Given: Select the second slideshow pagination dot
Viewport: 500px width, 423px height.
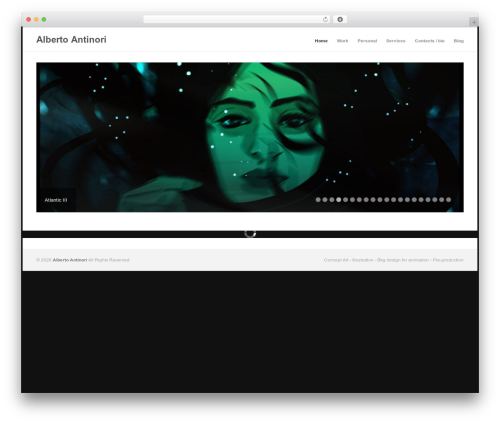Looking at the screenshot, I should [x=325, y=200].
